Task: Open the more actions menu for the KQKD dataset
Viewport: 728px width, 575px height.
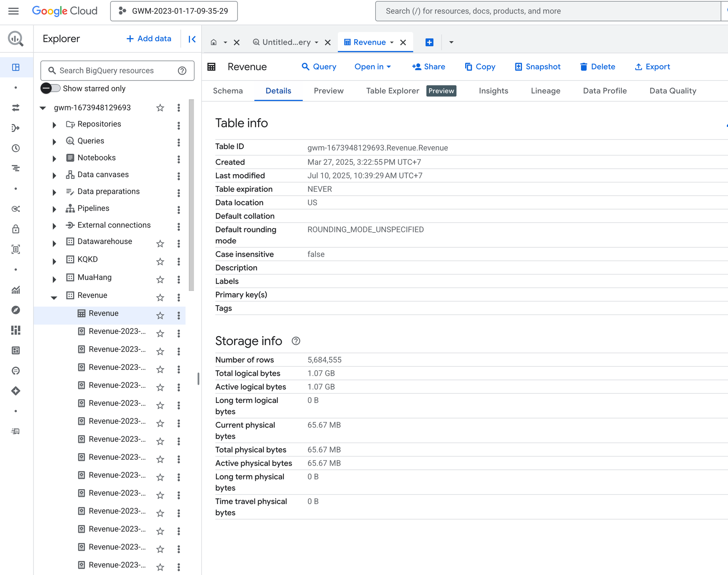Action: click(x=178, y=261)
